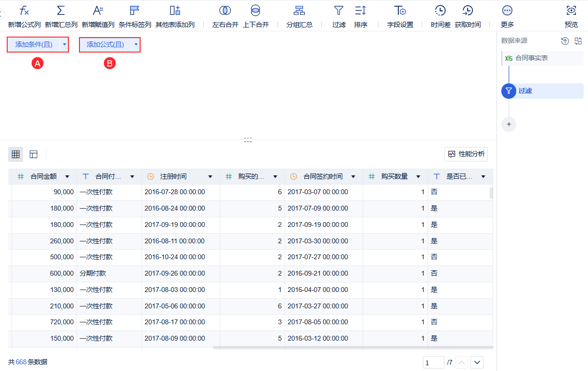Image resolution: width=588 pixels, height=371 pixels.
Task: Open 合同金额 column dropdown
Action: (x=67, y=177)
